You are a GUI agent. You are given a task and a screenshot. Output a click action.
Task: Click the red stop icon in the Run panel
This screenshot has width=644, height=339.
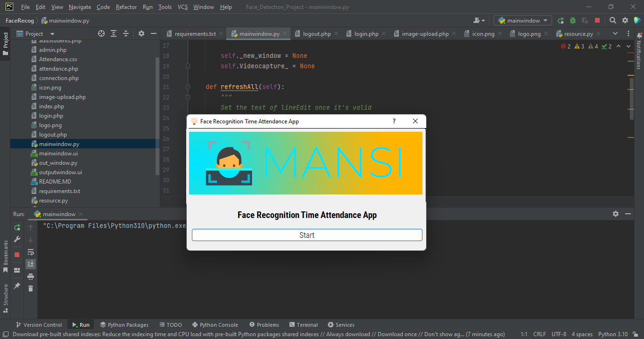click(x=17, y=255)
